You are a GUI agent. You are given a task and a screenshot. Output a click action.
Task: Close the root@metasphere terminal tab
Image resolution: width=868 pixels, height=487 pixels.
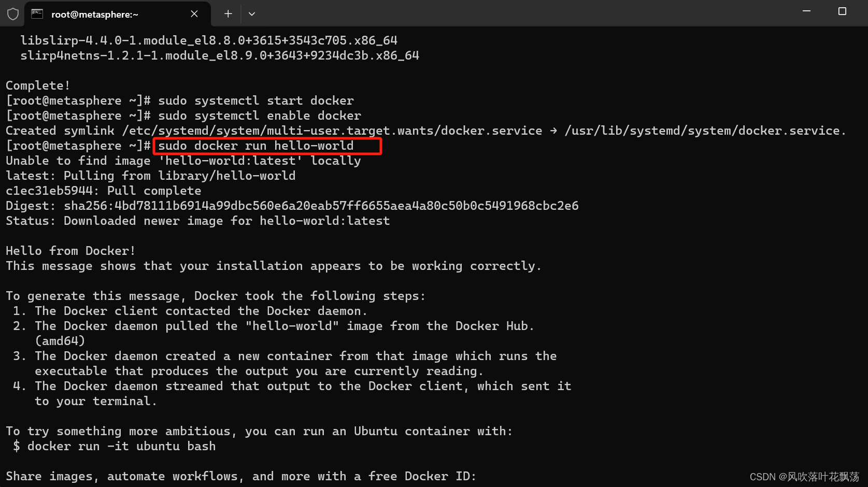194,14
